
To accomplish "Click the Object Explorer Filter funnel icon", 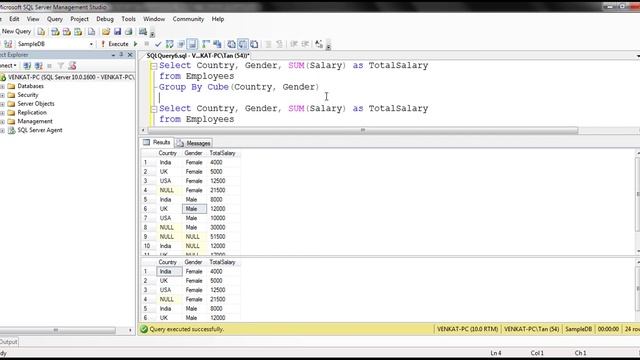I will 61,66.
